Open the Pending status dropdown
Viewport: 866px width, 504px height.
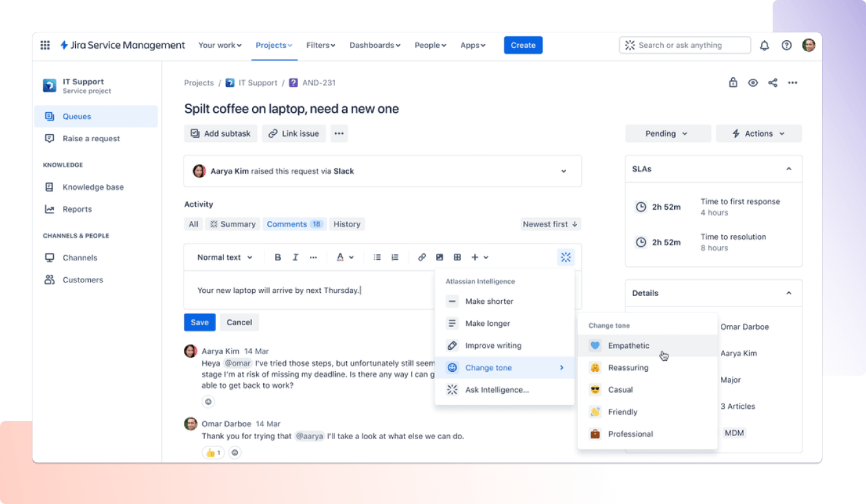tap(668, 133)
